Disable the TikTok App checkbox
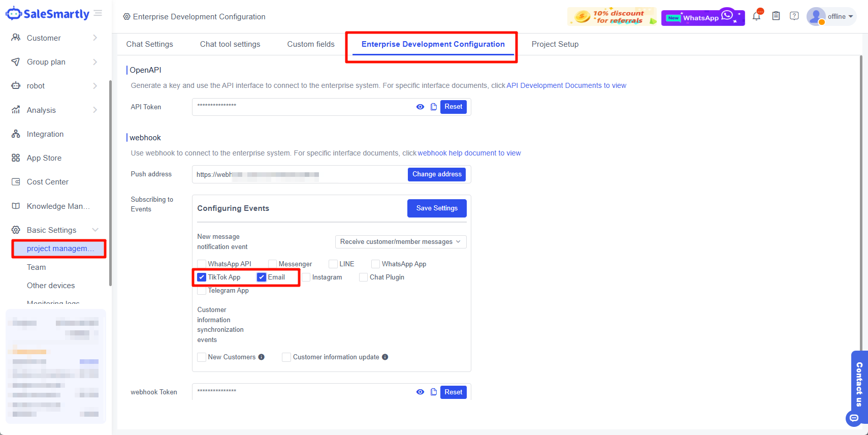Viewport: 868px width, 435px height. click(202, 277)
